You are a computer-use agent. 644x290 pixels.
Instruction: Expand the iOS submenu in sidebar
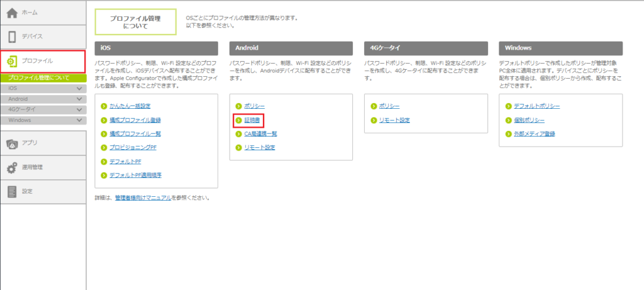(79, 89)
